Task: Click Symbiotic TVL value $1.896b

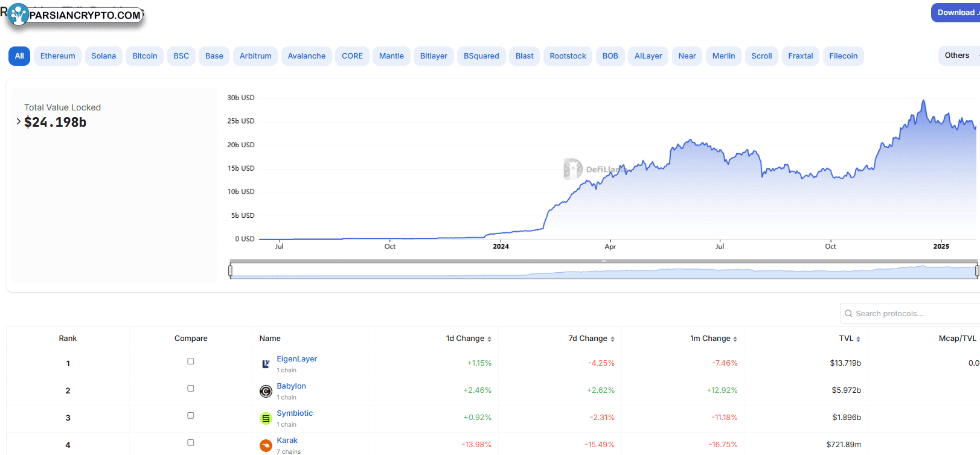Action: click(847, 418)
